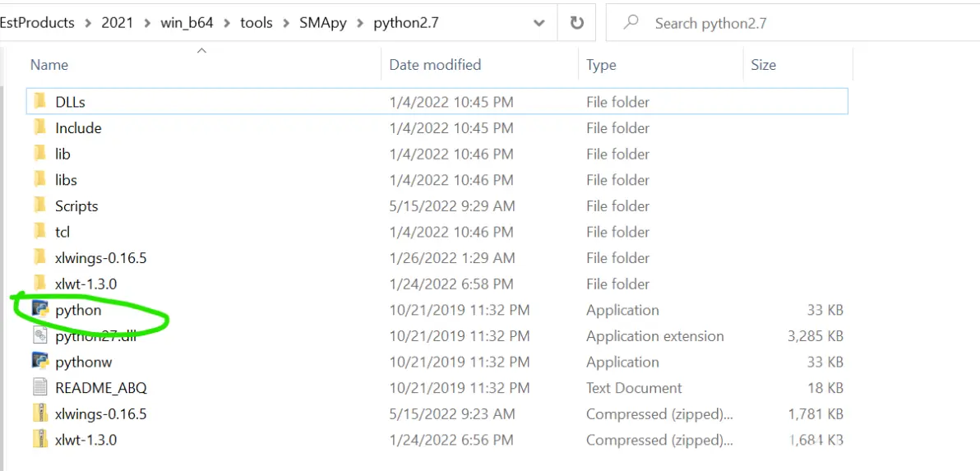Select the python application icon

pos(40,309)
